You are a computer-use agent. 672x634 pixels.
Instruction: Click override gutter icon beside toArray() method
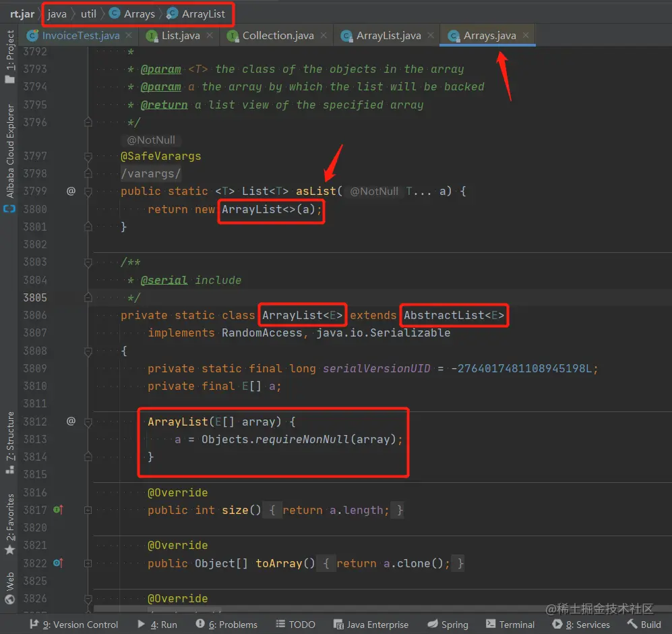tap(58, 563)
